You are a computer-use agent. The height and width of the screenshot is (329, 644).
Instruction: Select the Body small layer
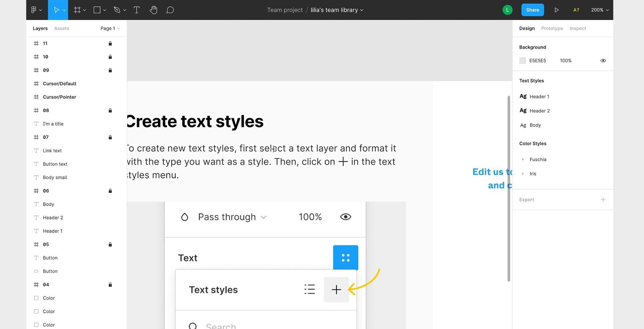tap(76, 177)
